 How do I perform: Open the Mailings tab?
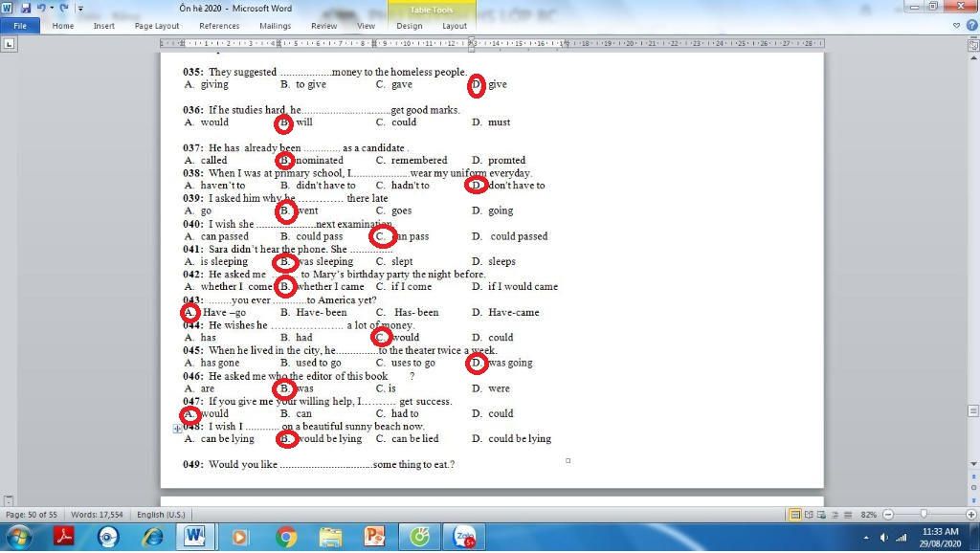click(x=275, y=26)
